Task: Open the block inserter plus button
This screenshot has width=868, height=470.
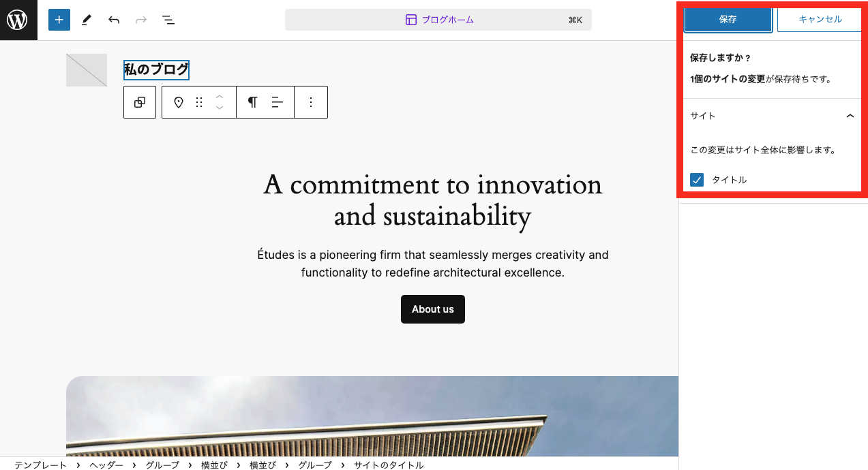Action: tap(59, 20)
